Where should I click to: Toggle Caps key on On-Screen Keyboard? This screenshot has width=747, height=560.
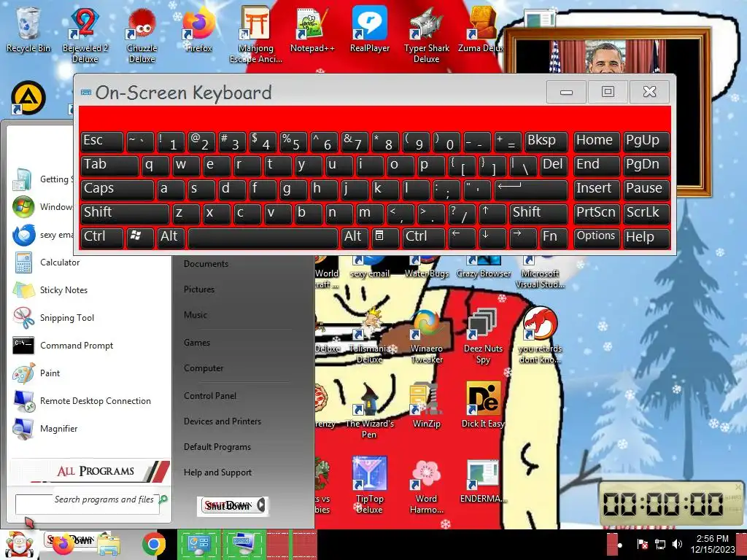coord(117,189)
